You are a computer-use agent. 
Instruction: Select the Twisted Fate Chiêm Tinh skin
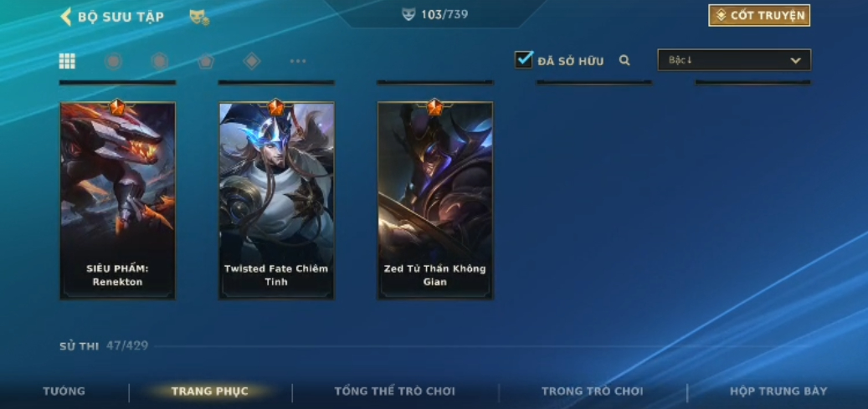pyautogui.click(x=276, y=201)
